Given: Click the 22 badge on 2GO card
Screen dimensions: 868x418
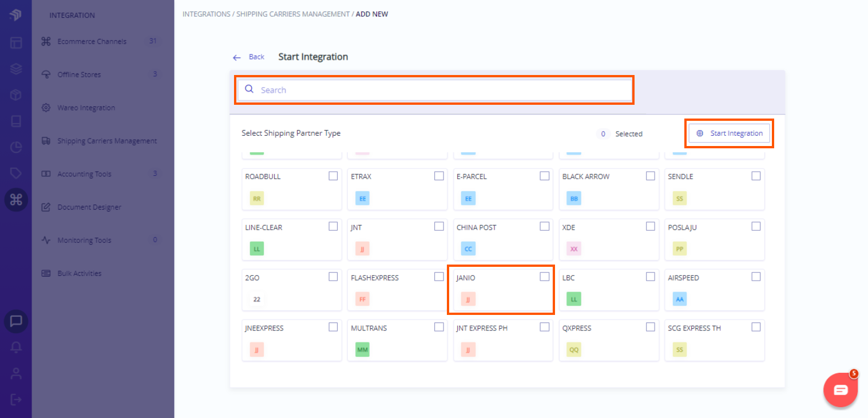Looking at the screenshot, I should pyautogui.click(x=257, y=299).
